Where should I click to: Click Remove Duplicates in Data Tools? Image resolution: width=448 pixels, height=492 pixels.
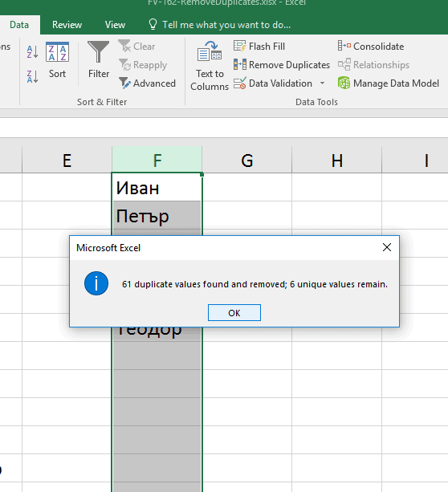coord(282,65)
